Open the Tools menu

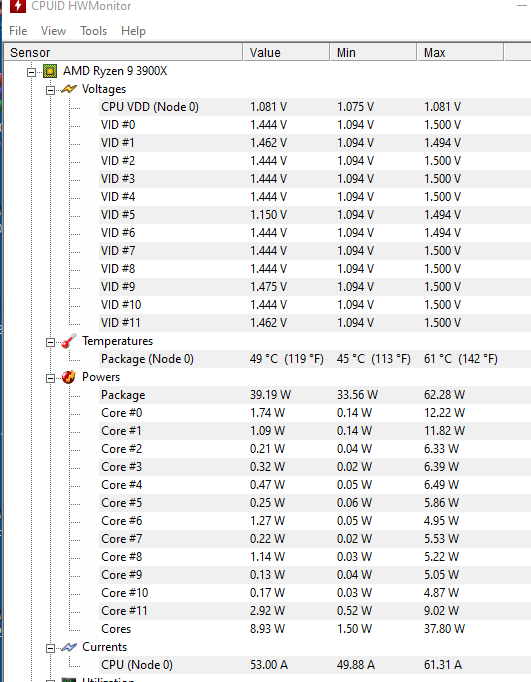[x=94, y=31]
